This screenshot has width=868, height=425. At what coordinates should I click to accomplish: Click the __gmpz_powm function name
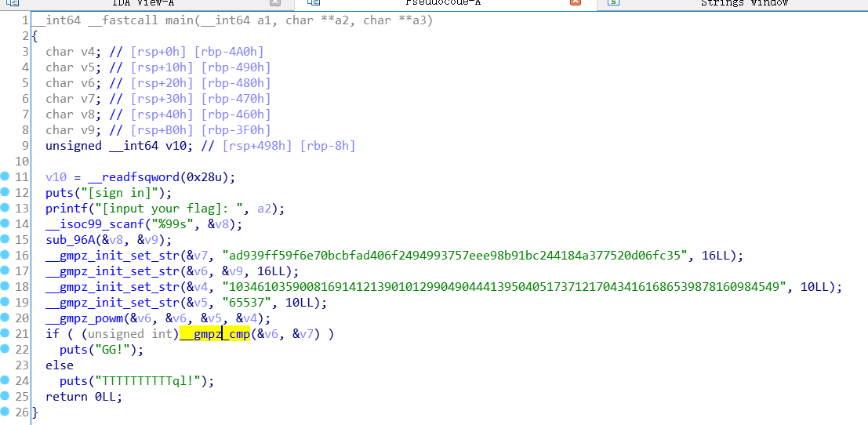[84, 318]
